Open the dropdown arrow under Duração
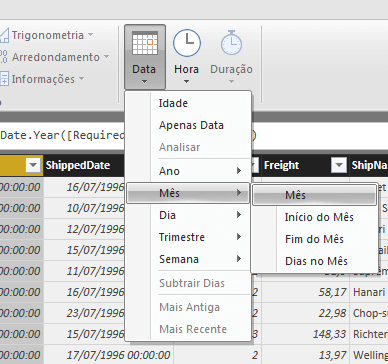This screenshot has height=364, width=388. point(231,81)
